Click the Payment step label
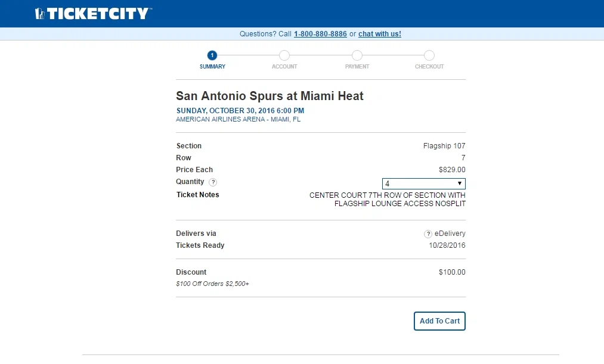This screenshot has height=364, width=604. coord(357,67)
